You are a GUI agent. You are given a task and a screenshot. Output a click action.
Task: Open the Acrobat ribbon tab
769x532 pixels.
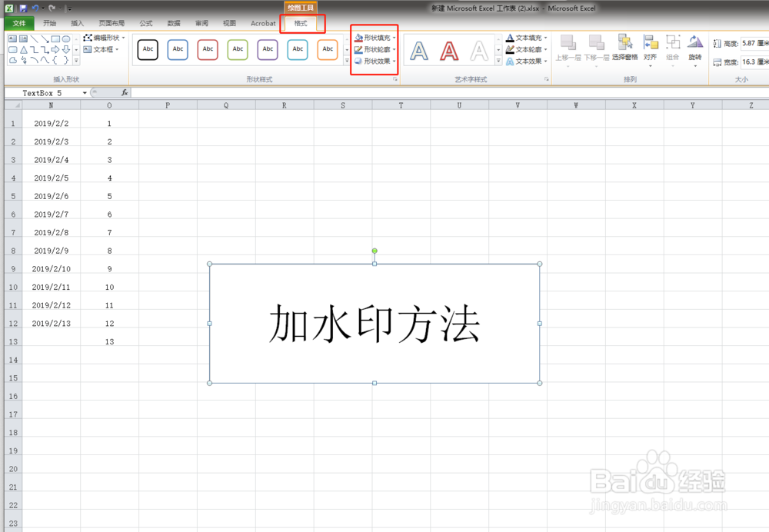click(x=263, y=23)
